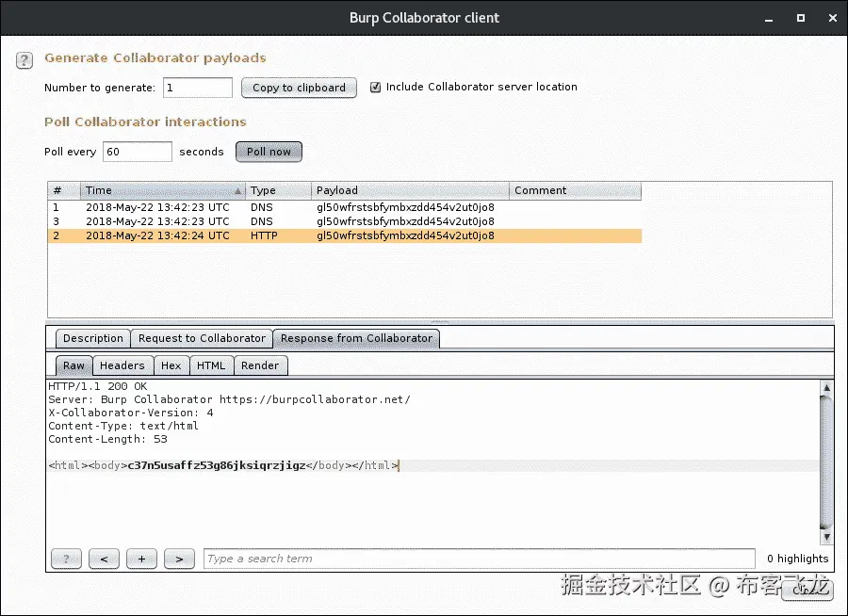Click the Comment column header
Viewport: 848px width, 616px height.
(x=575, y=191)
